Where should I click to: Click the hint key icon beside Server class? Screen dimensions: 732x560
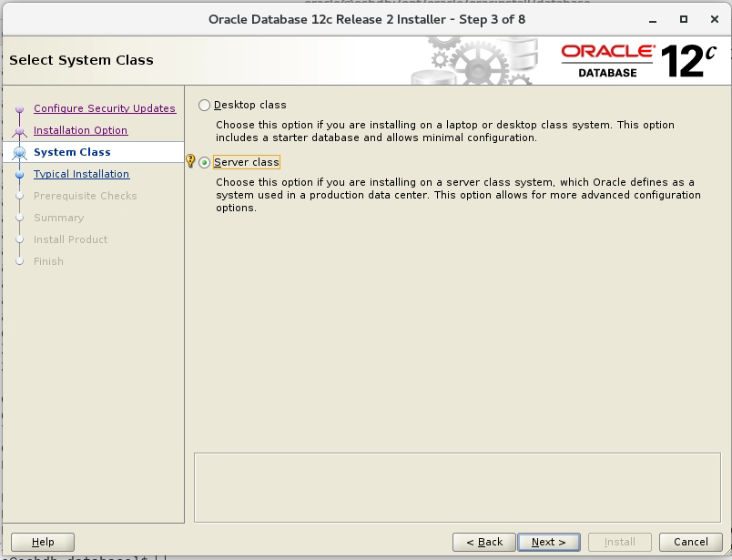click(x=190, y=160)
